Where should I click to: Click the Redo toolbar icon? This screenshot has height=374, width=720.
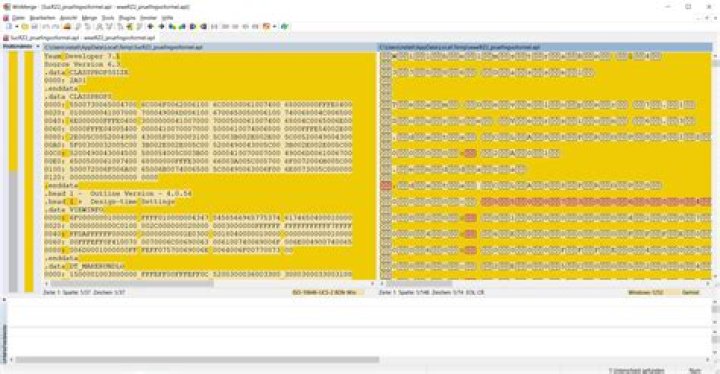coord(56,27)
